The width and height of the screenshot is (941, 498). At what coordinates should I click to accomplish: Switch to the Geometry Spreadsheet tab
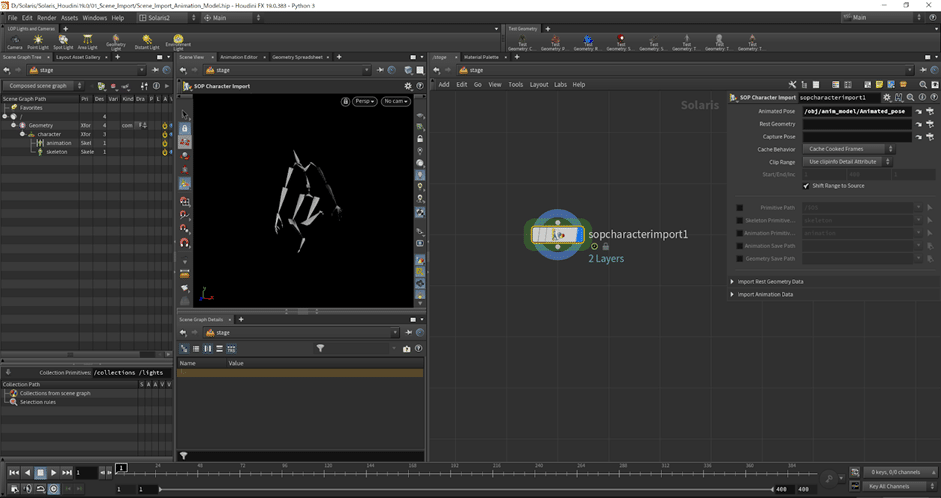tap(297, 57)
